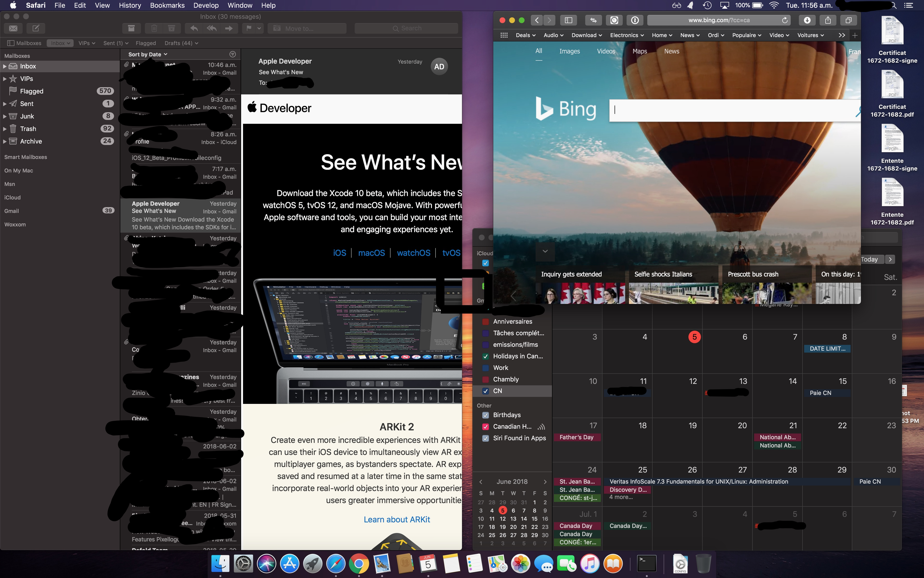
Task: Reload the Bing page
Action: coord(785,20)
